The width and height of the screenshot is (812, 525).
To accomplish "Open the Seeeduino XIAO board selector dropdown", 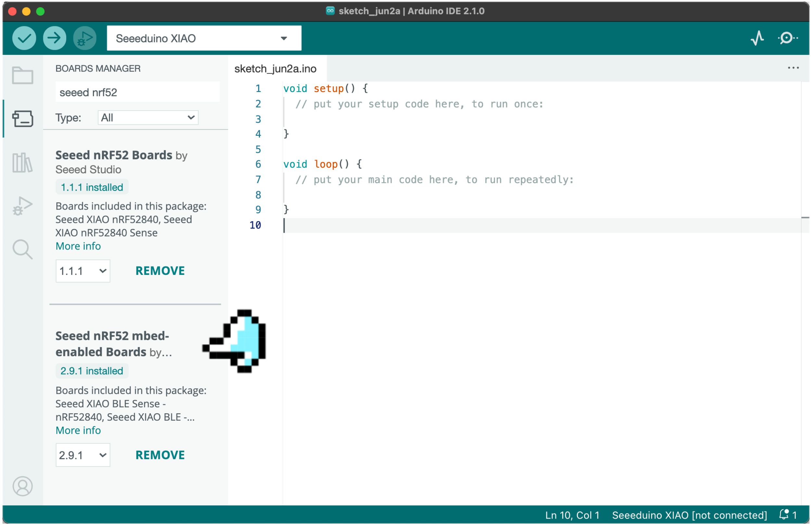I will (204, 38).
